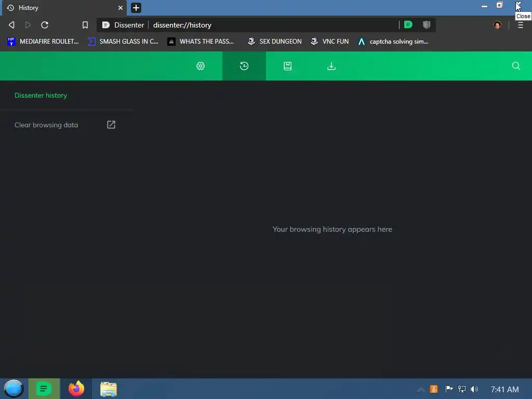532x399 pixels.
Task: Open the captcha solving sim... bookmark
Action: click(x=394, y=42)
